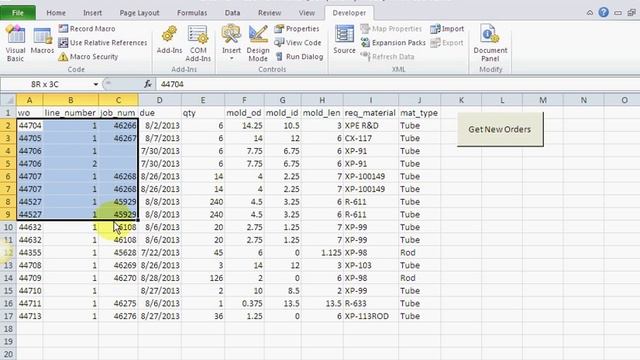
Task: Click Run Dialog
Action: pyautogui.click(x=299, y=56)
